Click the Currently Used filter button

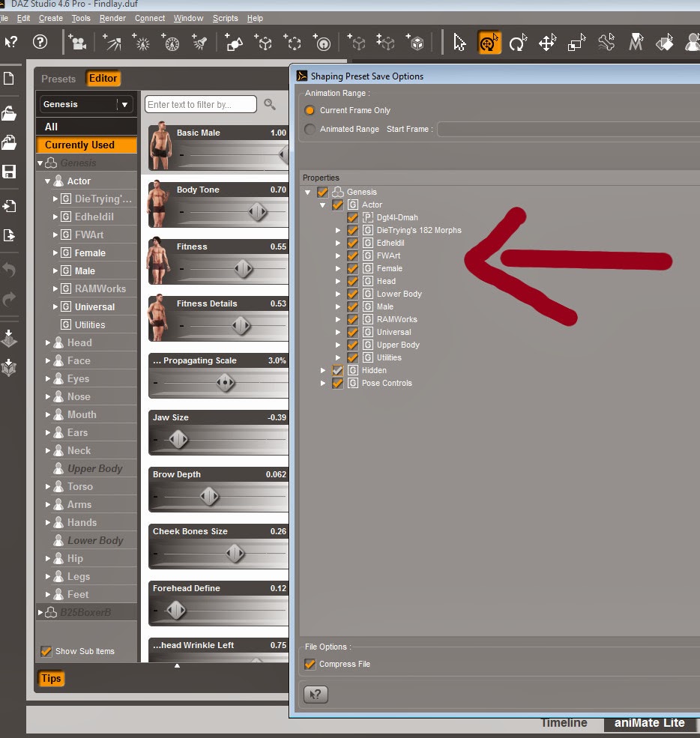(87, 145)
